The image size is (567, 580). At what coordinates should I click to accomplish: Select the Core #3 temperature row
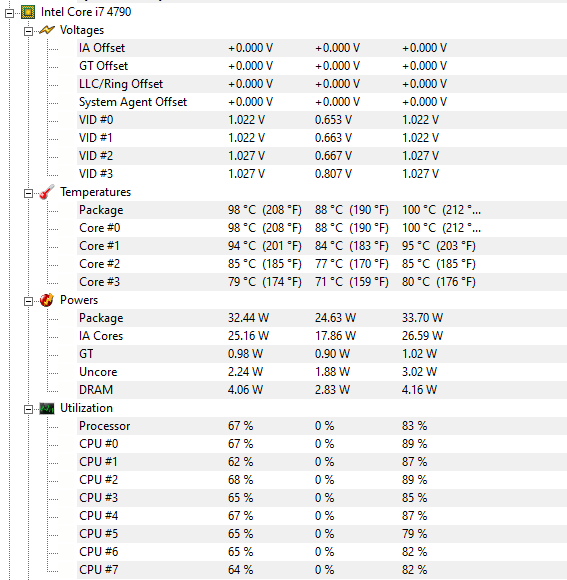point(322,282)
